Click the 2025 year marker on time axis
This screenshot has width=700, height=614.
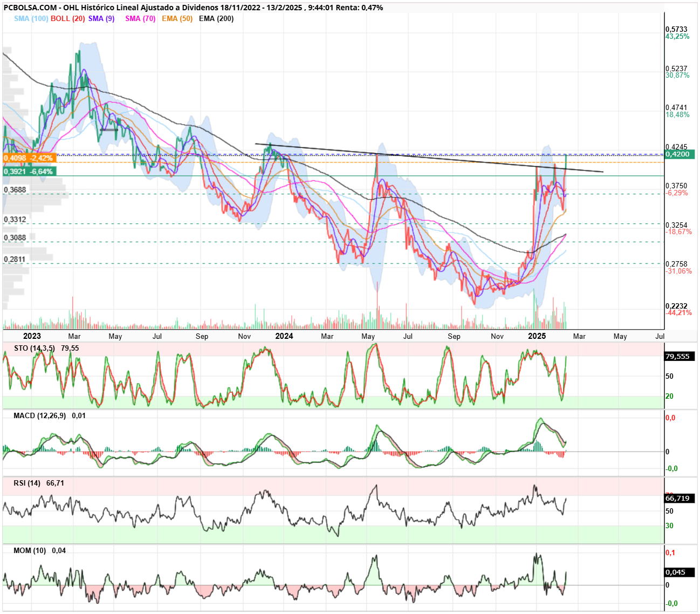[537, 336]
